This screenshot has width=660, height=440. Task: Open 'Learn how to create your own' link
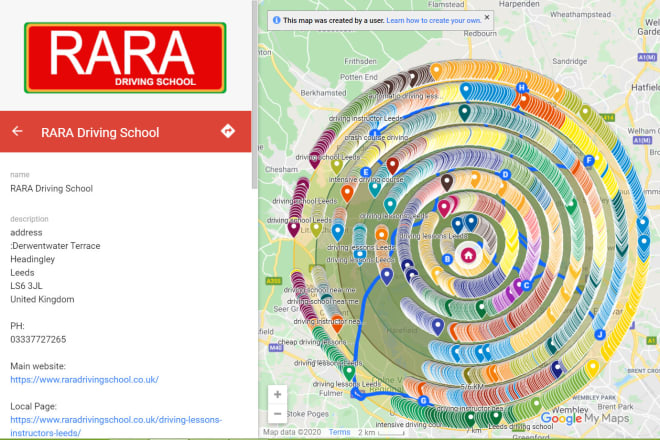(434, 20)
